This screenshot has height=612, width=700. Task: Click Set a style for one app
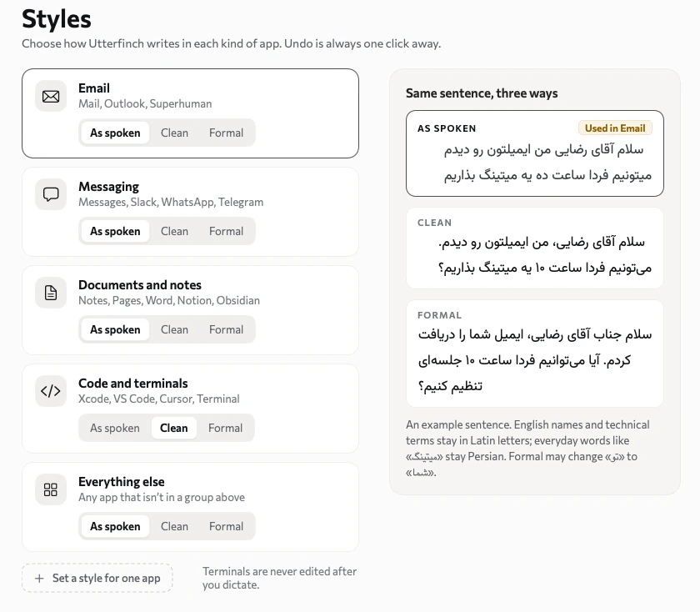tap(97, 578)
